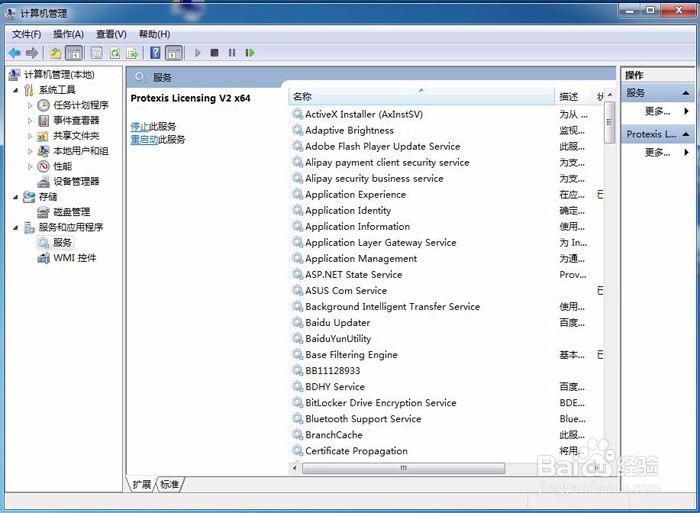Image resolution: width=700 pixels, height=513 pixels.
Task: Select 事件查看器 icon in tree
Action: 43,121
